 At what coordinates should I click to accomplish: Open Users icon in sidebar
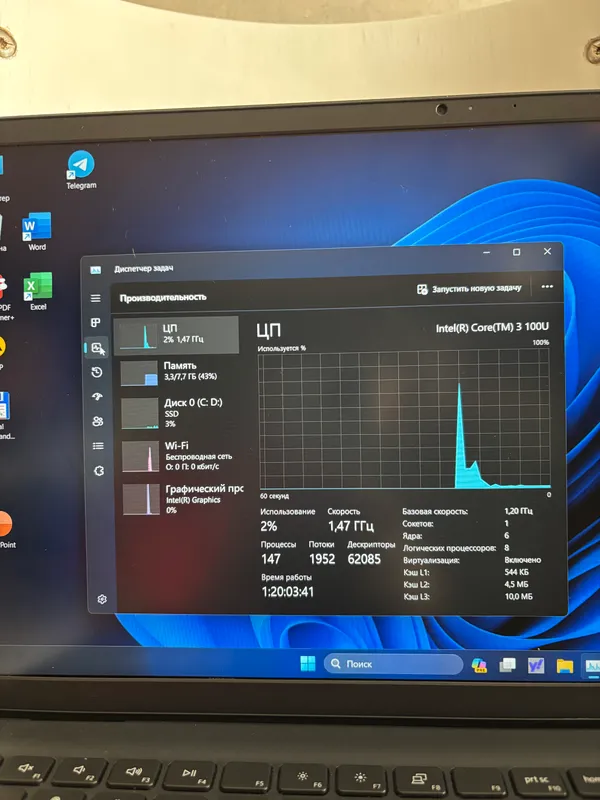pyautogui.click(x=98, y=421)
